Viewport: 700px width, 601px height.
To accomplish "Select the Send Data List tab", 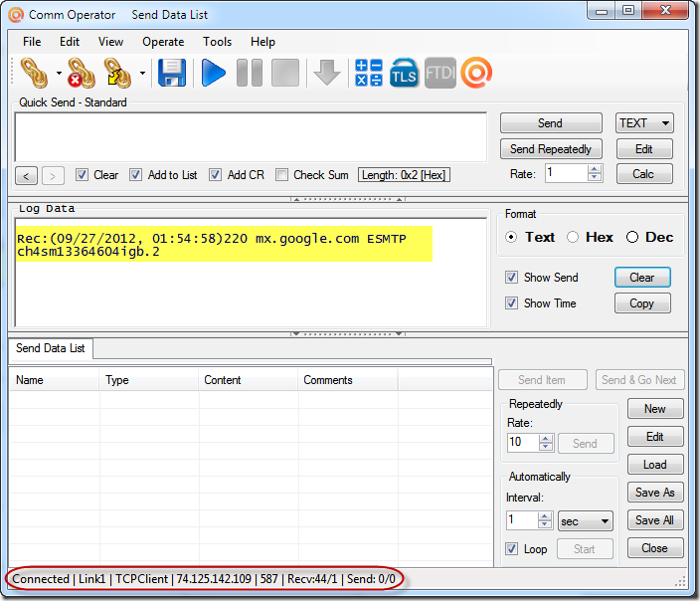I will [51, 348].
